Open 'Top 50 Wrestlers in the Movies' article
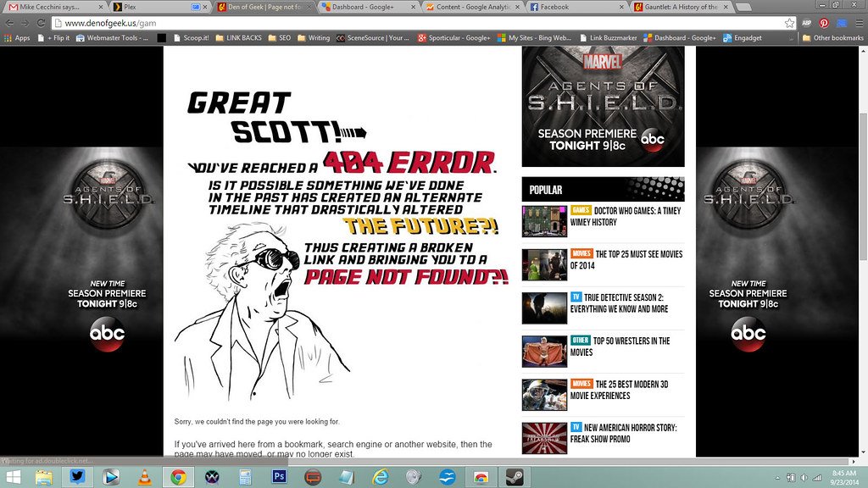The height and width of the screenshot is (488, 868). (620, 347)
